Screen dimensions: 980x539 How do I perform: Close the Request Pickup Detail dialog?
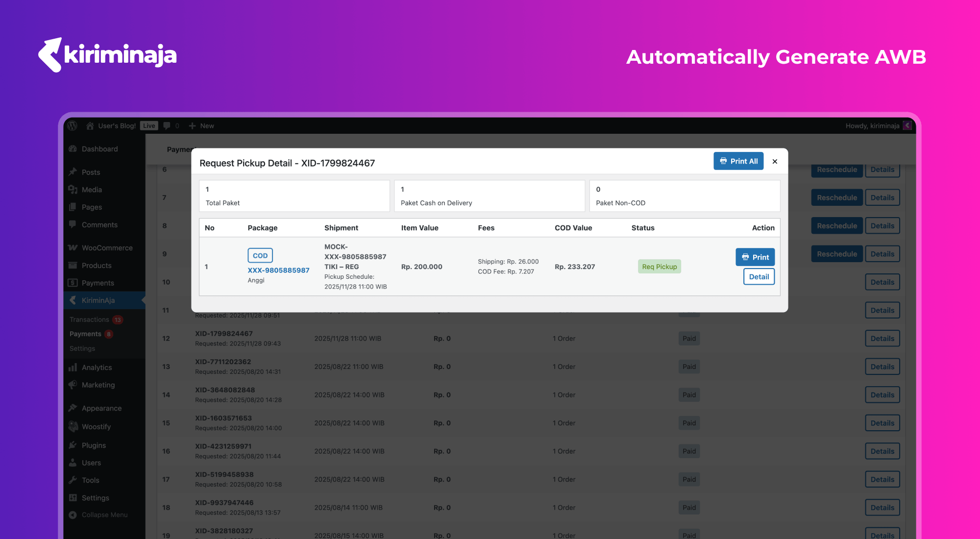[x=775, y=161]
